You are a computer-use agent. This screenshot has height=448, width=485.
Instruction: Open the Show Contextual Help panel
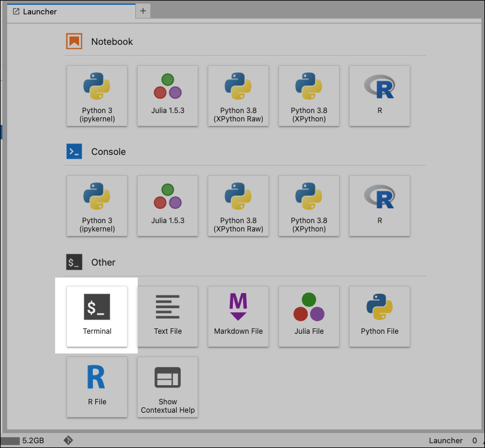pos(167,386)
